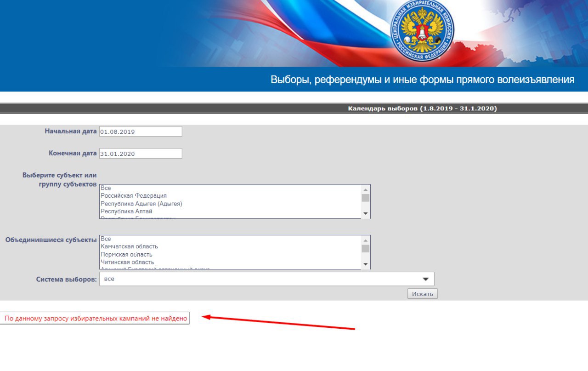Click the 'Искать' search button

click(422, 294)
